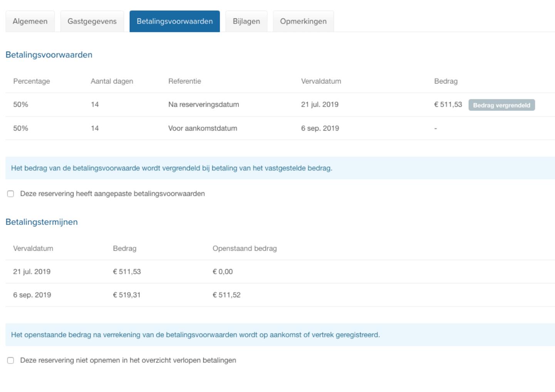
Task: Click the 'Bedrag vergrendeld' badge
Action: coord(501,105)
